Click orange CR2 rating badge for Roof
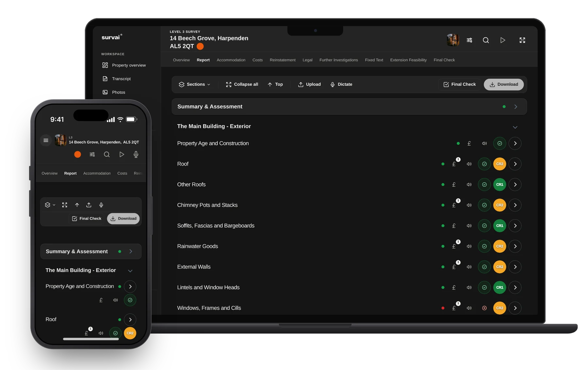 499,164
